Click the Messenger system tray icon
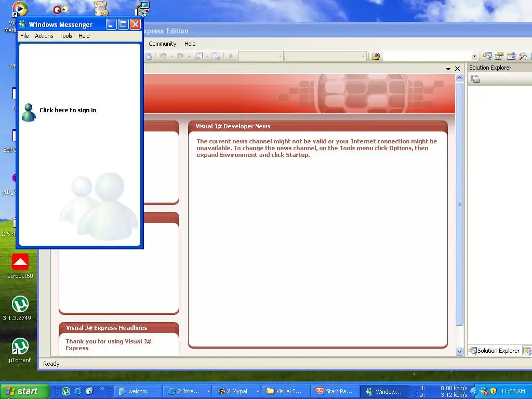532x399 pixels. 484,391
